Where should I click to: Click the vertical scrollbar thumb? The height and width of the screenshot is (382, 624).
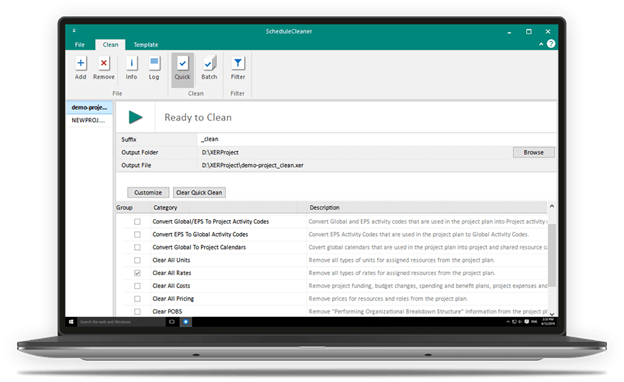click(x=552, y=255)
